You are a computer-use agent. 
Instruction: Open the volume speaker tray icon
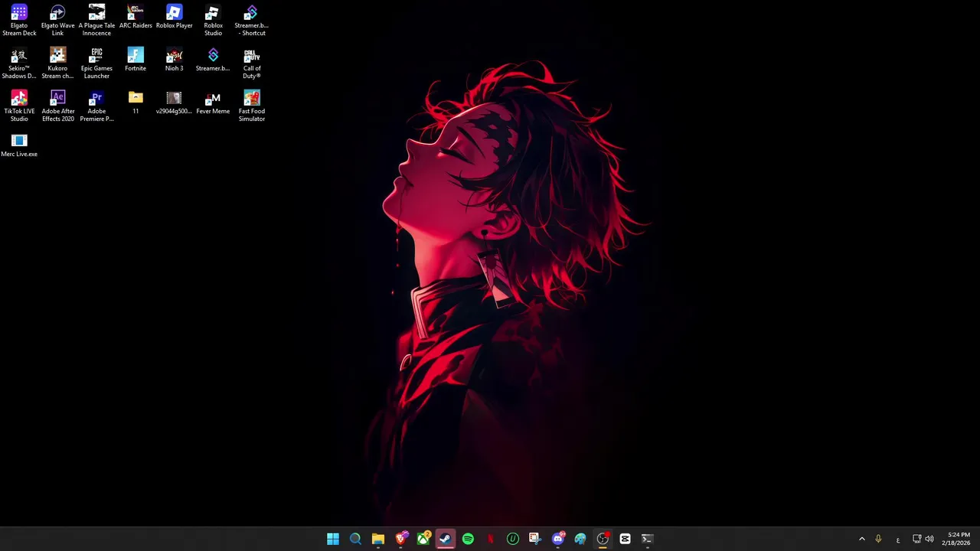click(929, 539)
